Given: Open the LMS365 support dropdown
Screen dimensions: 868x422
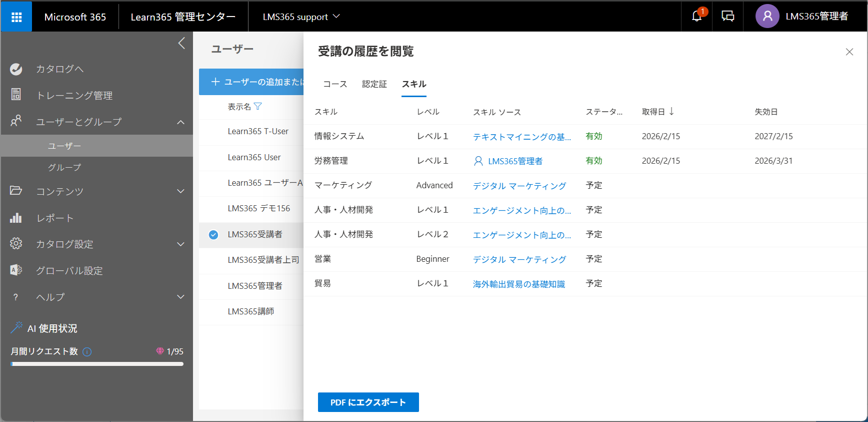Looking at the screenshot, I should point(301,17).
